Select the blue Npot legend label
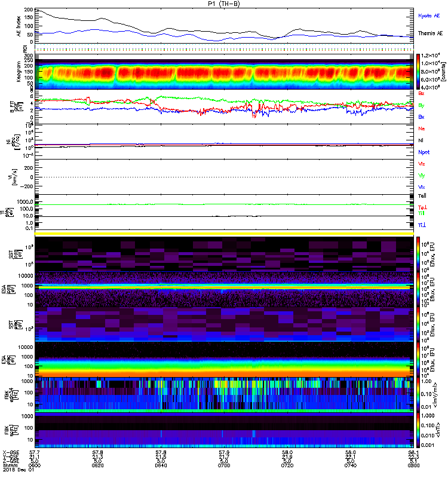The height and width of the screenshot is (478, 448). [424, 152]
